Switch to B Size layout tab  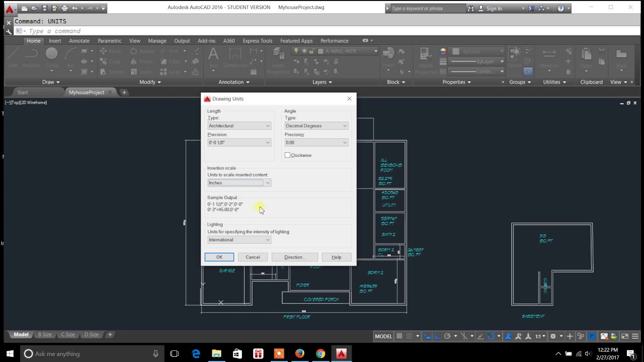pos(45,335)
